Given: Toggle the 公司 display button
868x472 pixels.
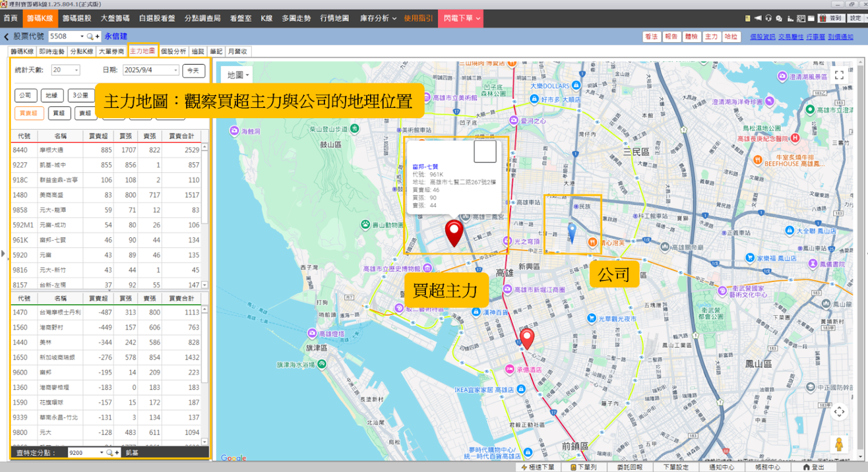Looking at the screenshot, I should point(25,95).
